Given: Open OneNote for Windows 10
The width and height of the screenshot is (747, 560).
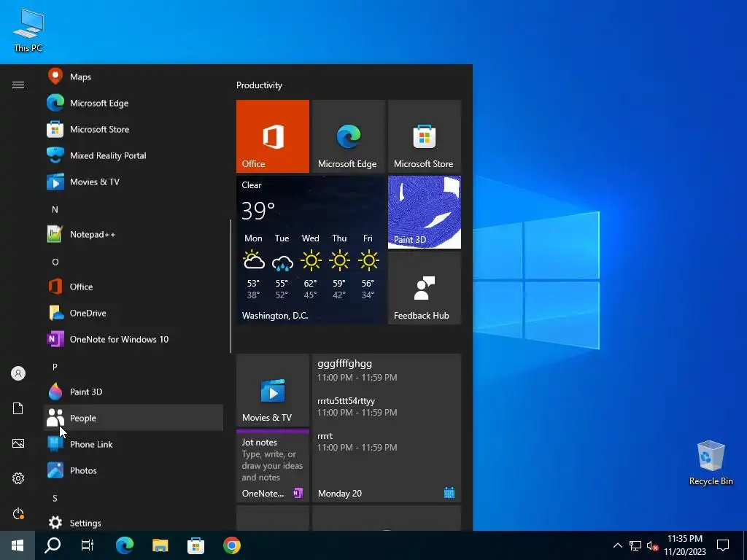Looking at the screenshot, I should pos(133,339).
